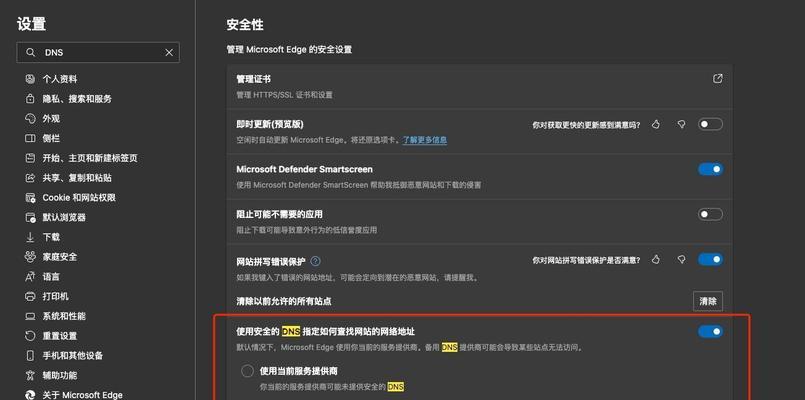Clear the DNS search text
Screen dimensions: 805x400
169,52
